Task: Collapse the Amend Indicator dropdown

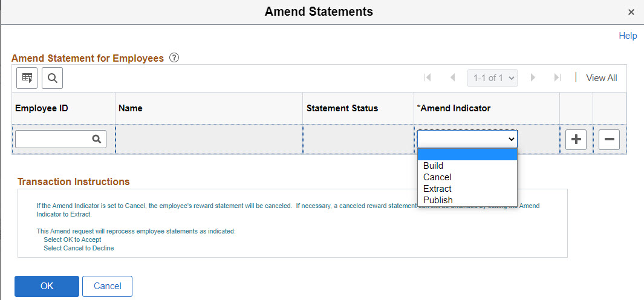Action: coord(467,139)
